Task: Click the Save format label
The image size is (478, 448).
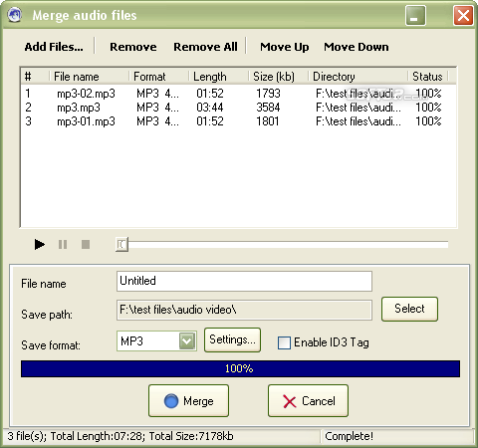Action: (x=51, y=345)
